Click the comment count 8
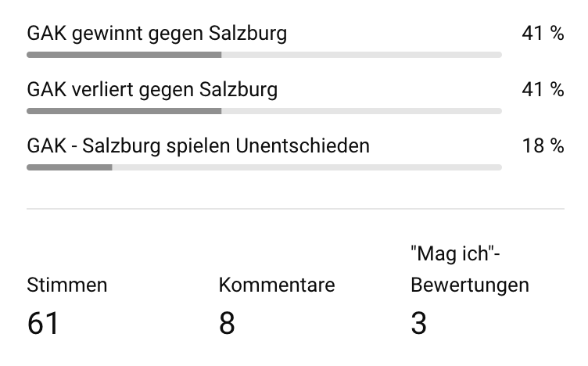The width and height of the screenshot is (588, 366). (227, 323)
